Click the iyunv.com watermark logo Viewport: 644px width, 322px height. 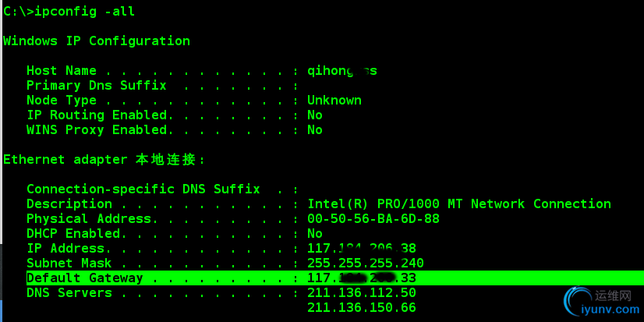(x=600, y=303)
